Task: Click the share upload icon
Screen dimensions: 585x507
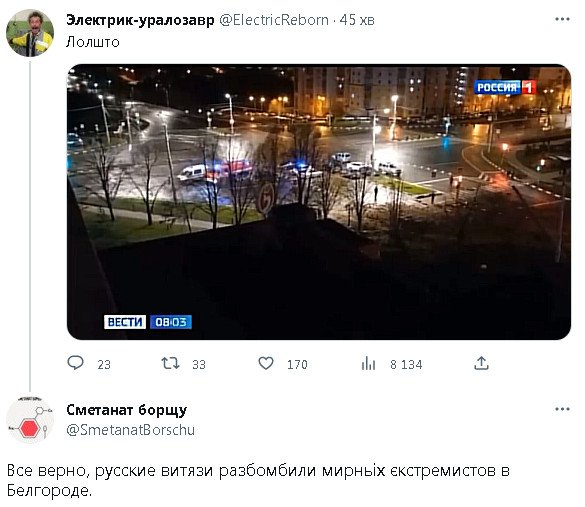Action: pyautogui.click(x=481, y=363)
